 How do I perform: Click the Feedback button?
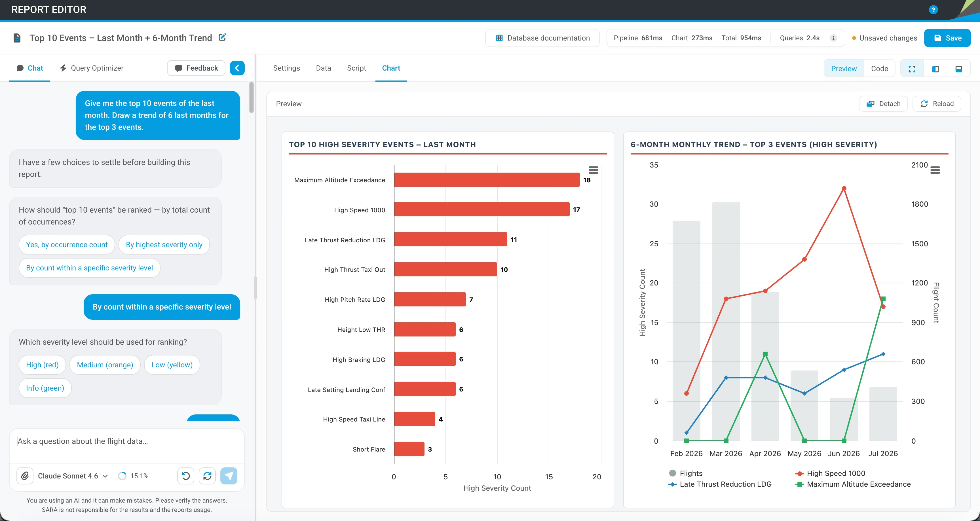(x=196, y=68)
